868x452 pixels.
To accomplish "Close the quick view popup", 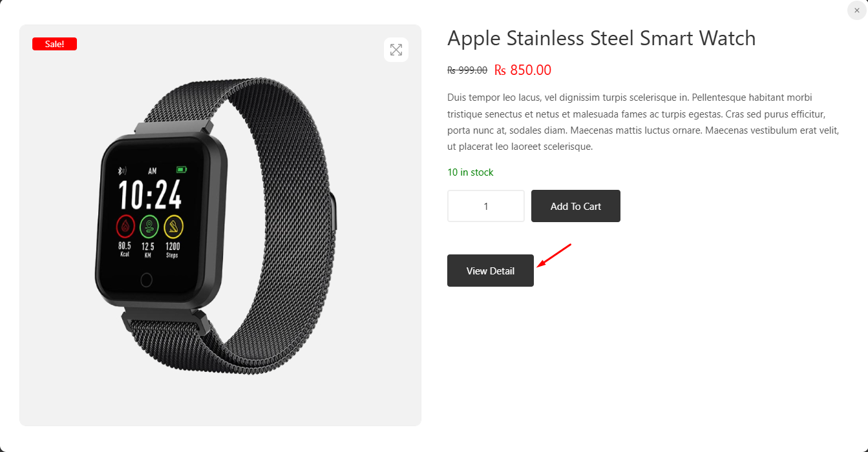I will tap(856, 10).
